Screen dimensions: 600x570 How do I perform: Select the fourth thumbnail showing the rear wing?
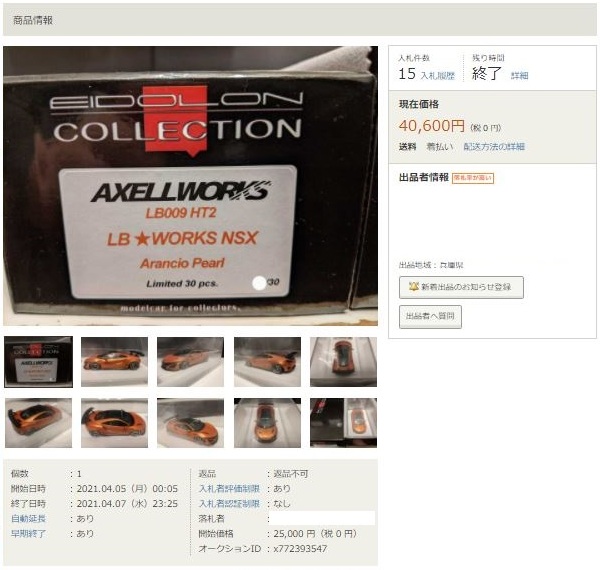(x=267, y=362)
